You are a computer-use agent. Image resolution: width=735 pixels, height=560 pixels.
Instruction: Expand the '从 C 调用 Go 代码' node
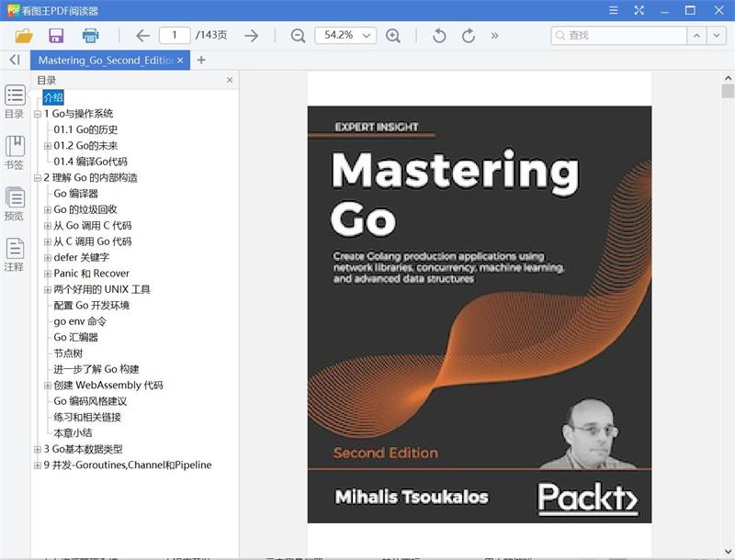pos(48,241)
